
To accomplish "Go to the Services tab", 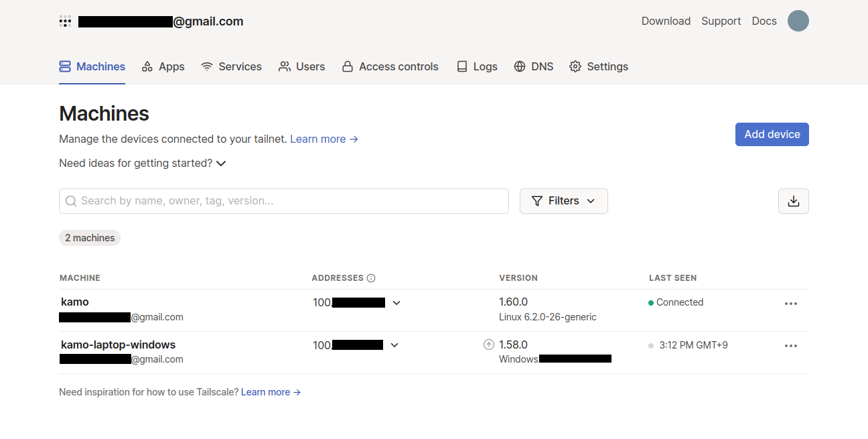I will 232,66.
